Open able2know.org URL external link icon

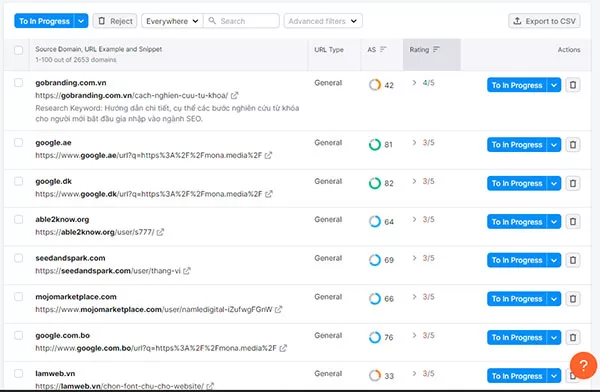[x=160, y=232]
